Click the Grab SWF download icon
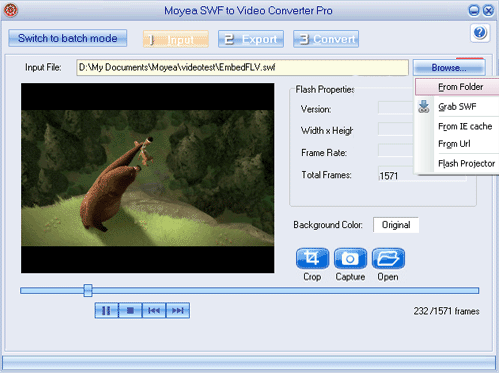The width and height of the screenshot is (499, 373). coord(424,107)
